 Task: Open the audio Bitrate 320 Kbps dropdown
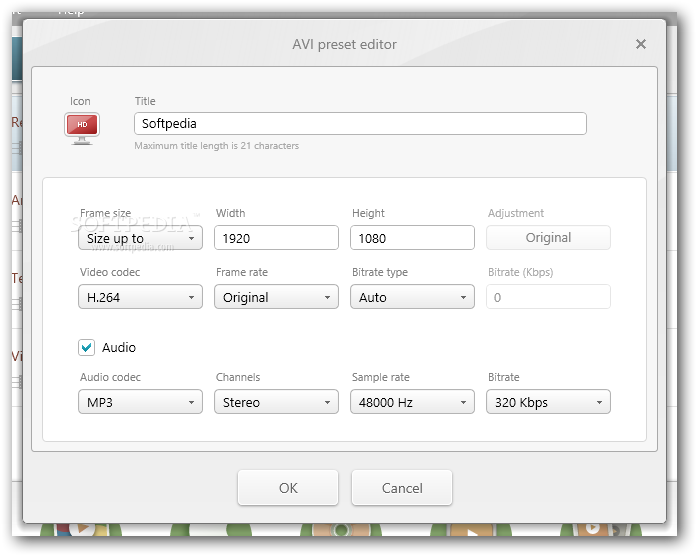(x=548, y=402)
